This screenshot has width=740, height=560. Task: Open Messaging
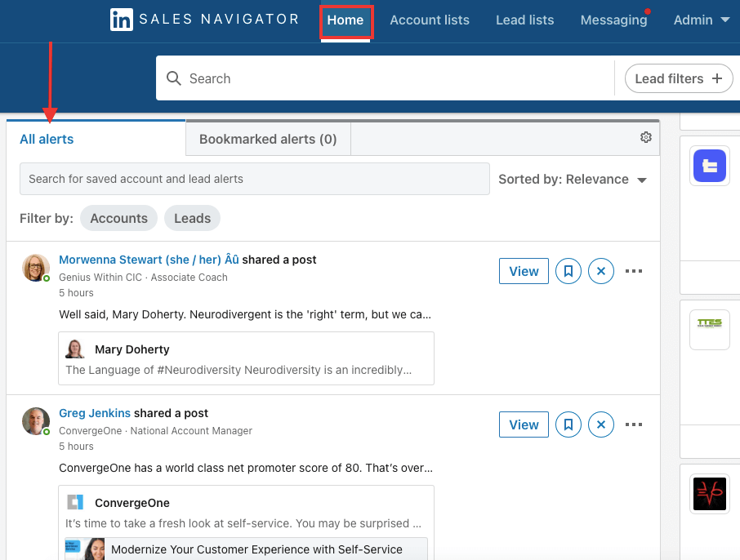coord(613,20)
